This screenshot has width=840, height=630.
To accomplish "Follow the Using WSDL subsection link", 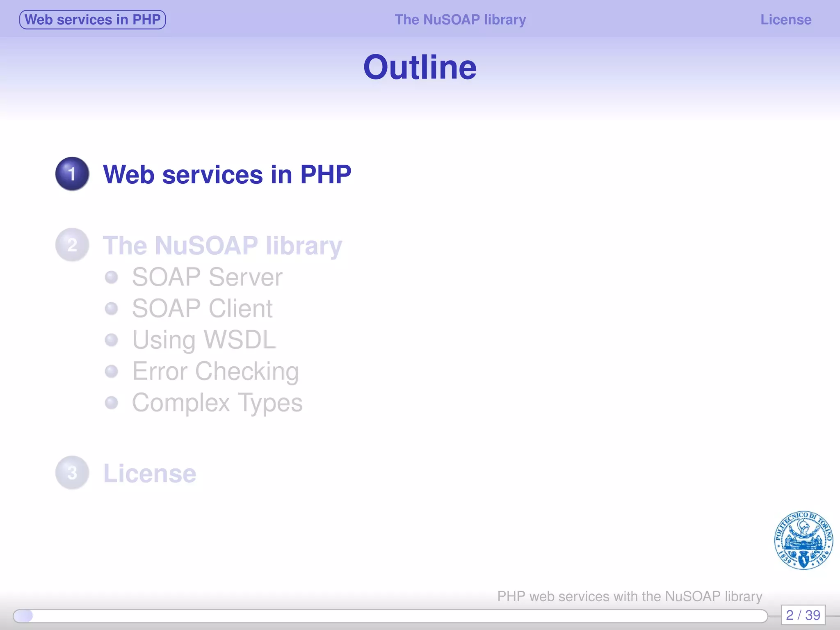I will tap(204, 340).
